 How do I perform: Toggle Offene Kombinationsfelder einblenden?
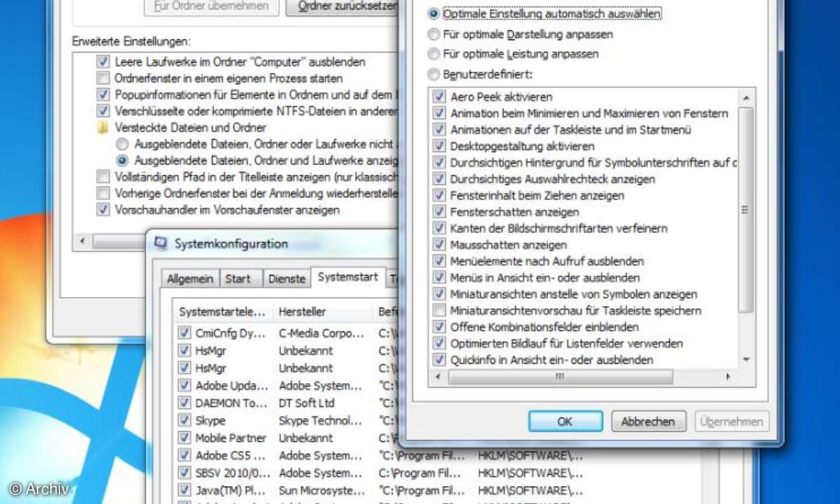[x=439, y=327]
